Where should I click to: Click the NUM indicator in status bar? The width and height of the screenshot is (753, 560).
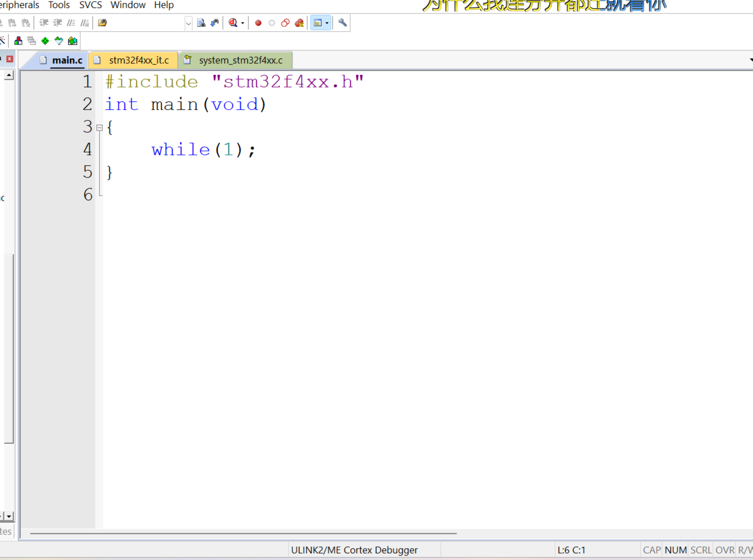coord(676,550)
